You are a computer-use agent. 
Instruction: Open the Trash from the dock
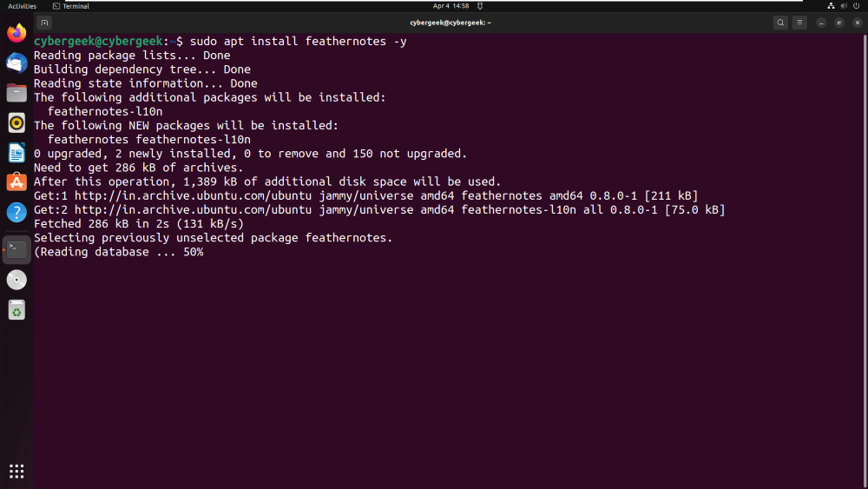(x=16, y=309)
